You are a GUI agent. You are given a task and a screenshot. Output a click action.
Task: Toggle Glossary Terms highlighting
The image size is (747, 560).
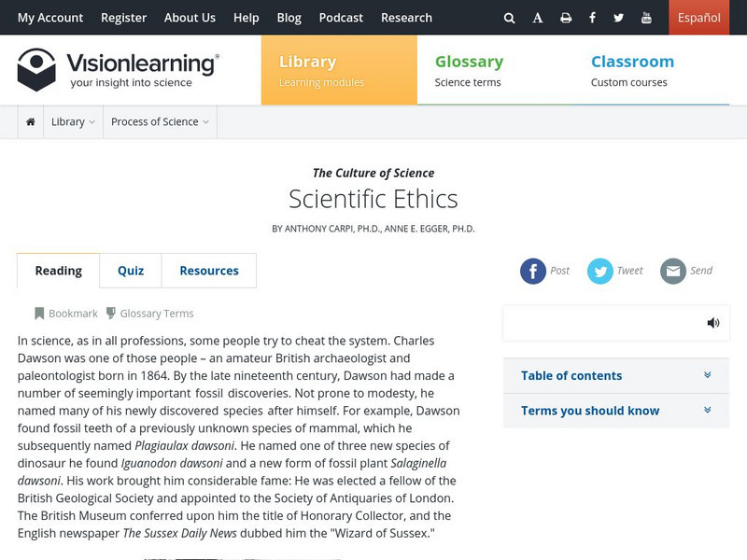tap(149, 314)
